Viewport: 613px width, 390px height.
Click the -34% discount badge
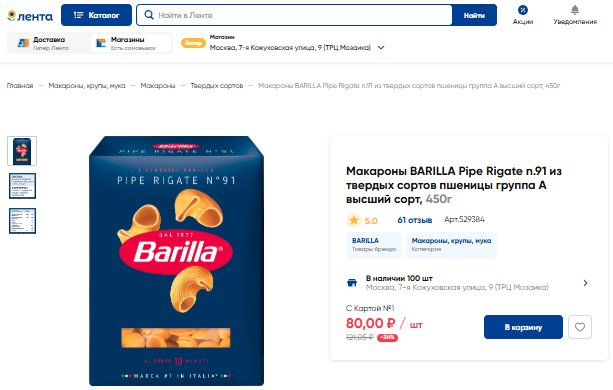click(387, 337)
